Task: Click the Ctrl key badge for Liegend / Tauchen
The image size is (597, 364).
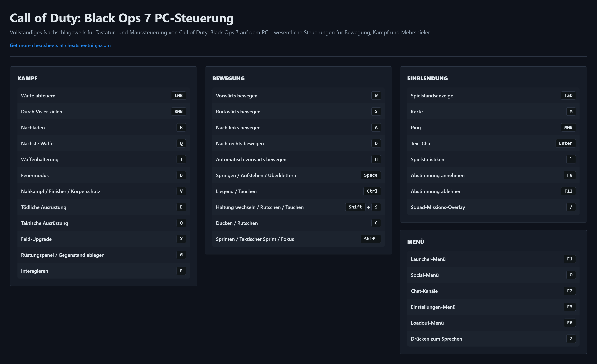Action: tap(372, 191)
